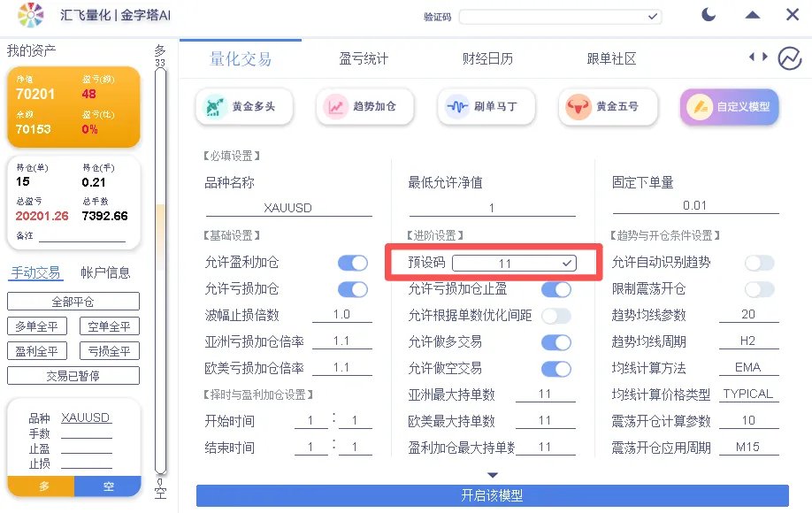
Task: Switch to dark mode moon icon
Action: tap(708, 14)
